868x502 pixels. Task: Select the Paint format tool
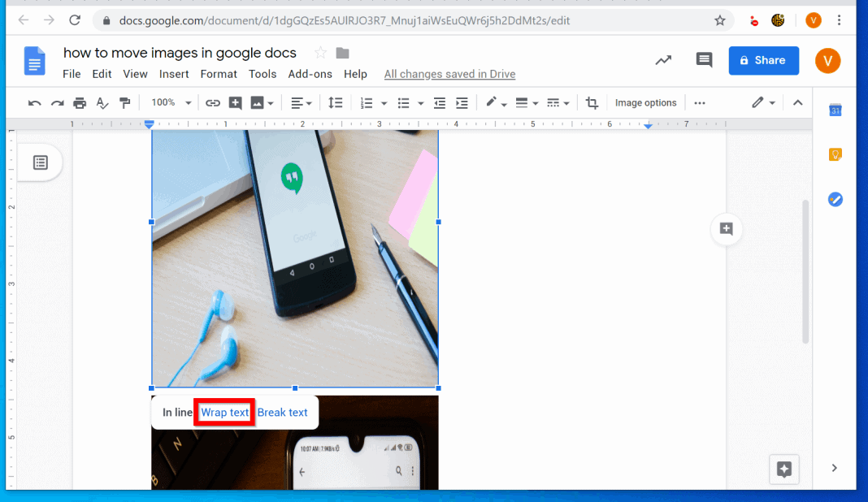click(x=124, y=102)
